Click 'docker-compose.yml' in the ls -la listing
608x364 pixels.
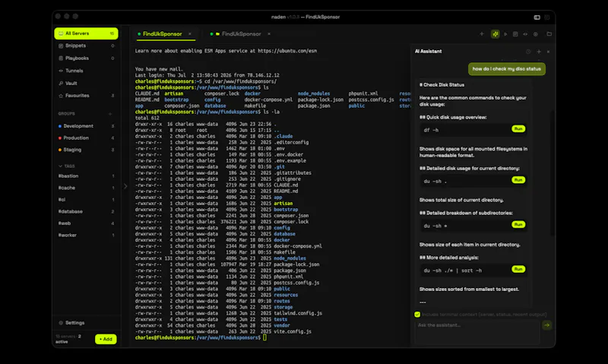point(298,246)
